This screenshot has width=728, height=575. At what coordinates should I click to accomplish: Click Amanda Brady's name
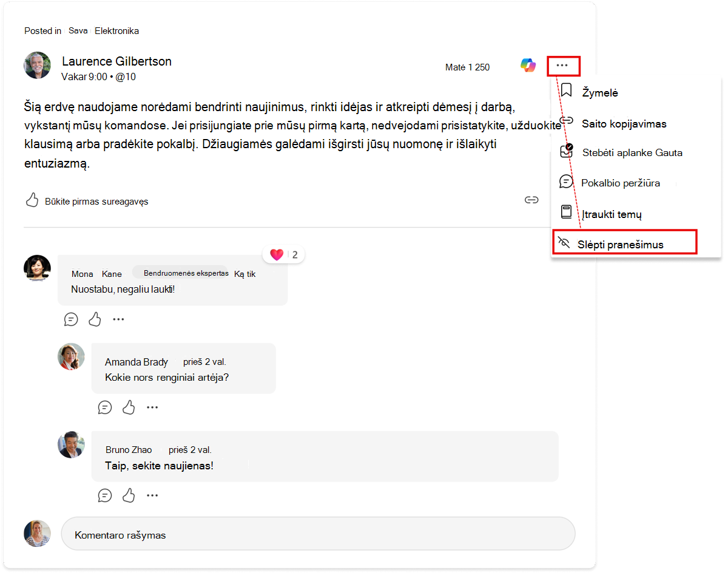coord(136,362)
